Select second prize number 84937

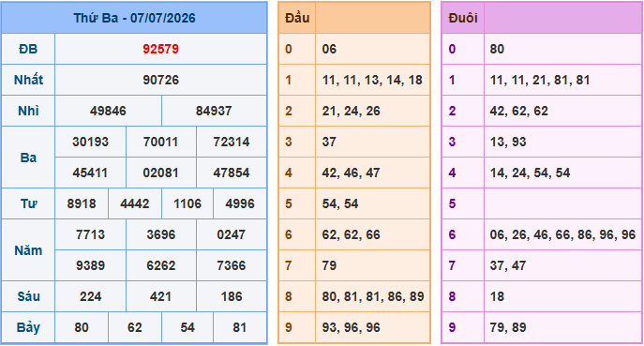tap(214, 111)
